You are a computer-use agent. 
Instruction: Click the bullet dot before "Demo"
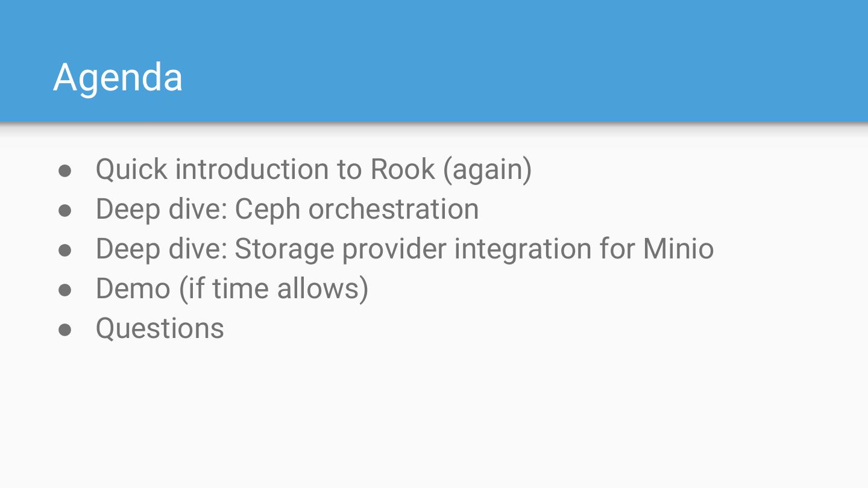65,290
